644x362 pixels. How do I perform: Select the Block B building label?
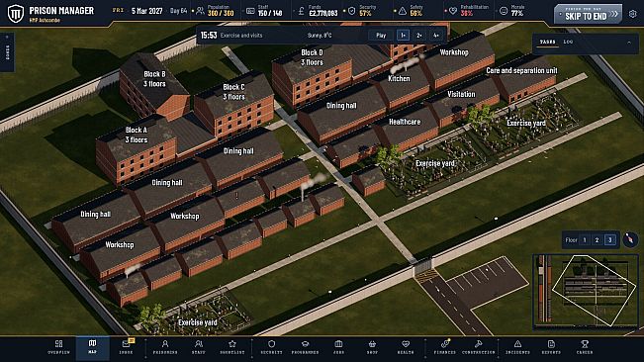(154, 79)
